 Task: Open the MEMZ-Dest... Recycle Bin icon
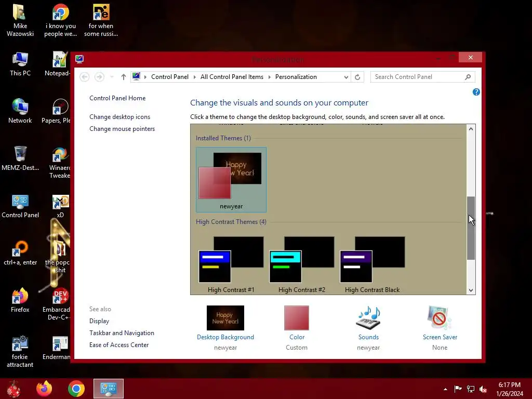(20, 158)
